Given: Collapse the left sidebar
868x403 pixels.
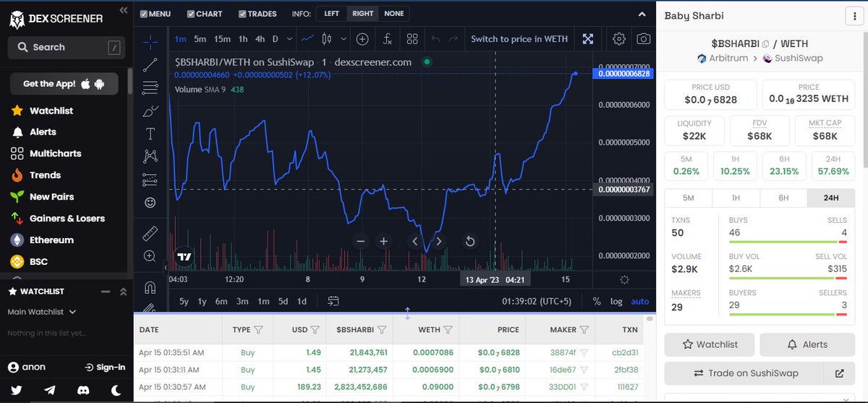Looking at the screenshot, I should click(x=123, y=10).
